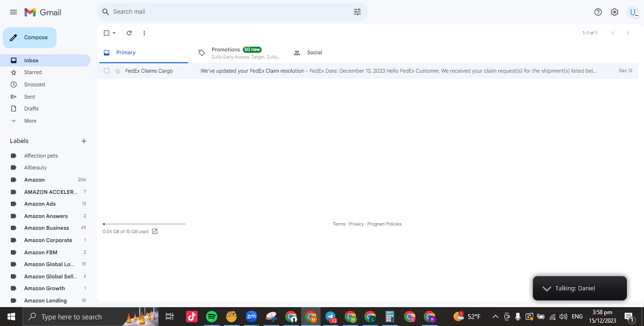Open the Inbox folder
This screenshot has width=644, height=326.
coord(45,60)
